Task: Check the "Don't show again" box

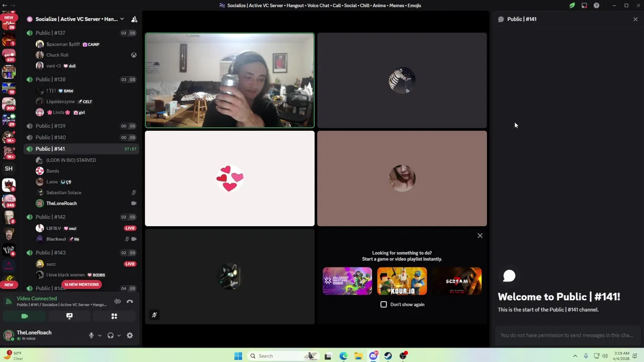Action: point(383,304)
